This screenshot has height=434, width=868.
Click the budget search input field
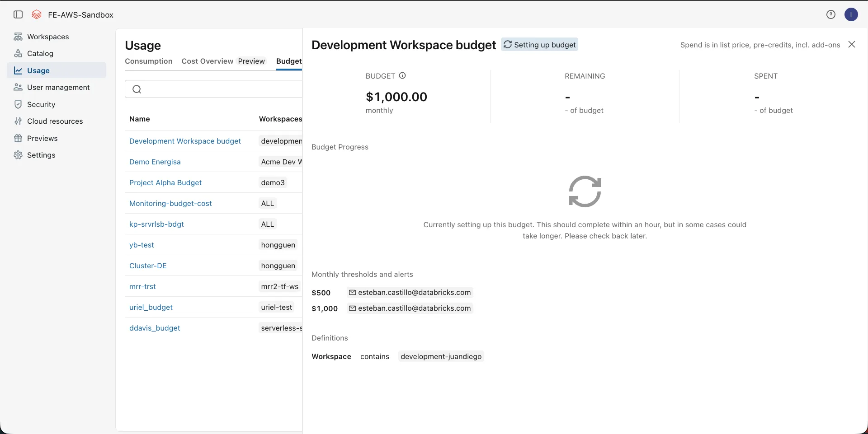[x=213, y=89]
